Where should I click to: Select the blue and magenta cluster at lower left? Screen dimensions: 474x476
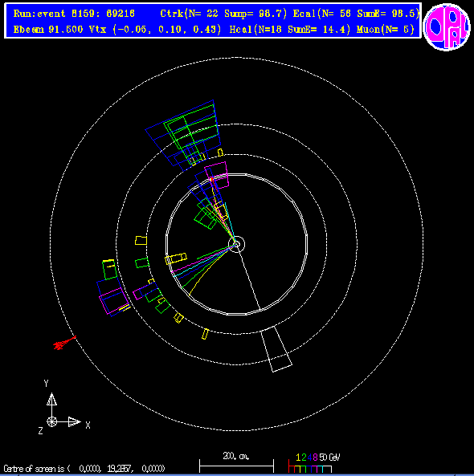(113, 296)
